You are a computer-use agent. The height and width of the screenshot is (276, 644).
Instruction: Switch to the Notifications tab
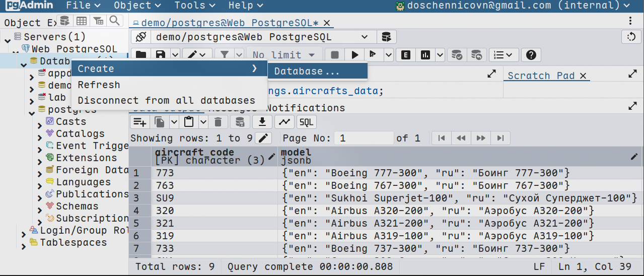[305, 108]
